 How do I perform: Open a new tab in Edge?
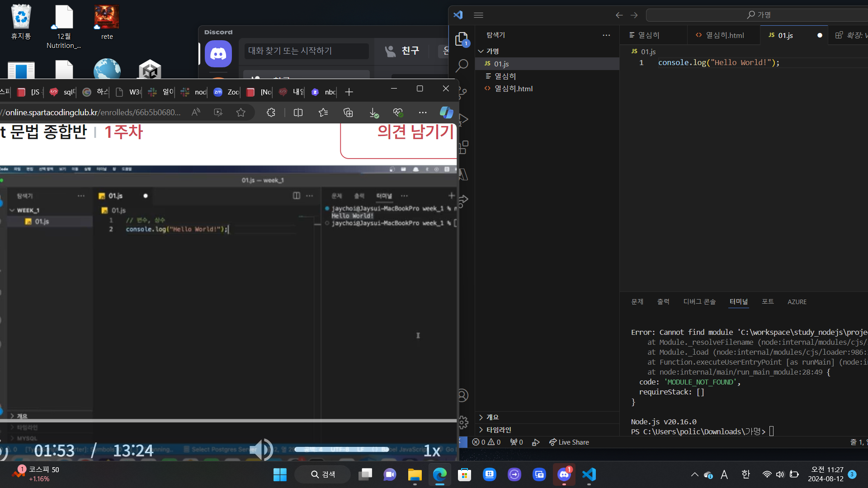pyautogui.click(x=349, y=92)
